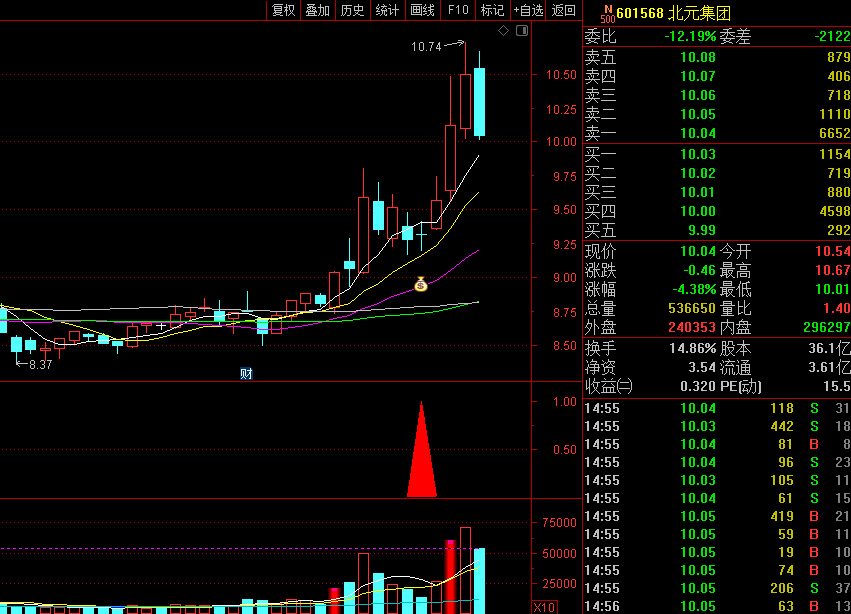The width and height of the screenshot is (851, 614).
Task: Click the gold money bag chart marker
Action: (421, 284)
